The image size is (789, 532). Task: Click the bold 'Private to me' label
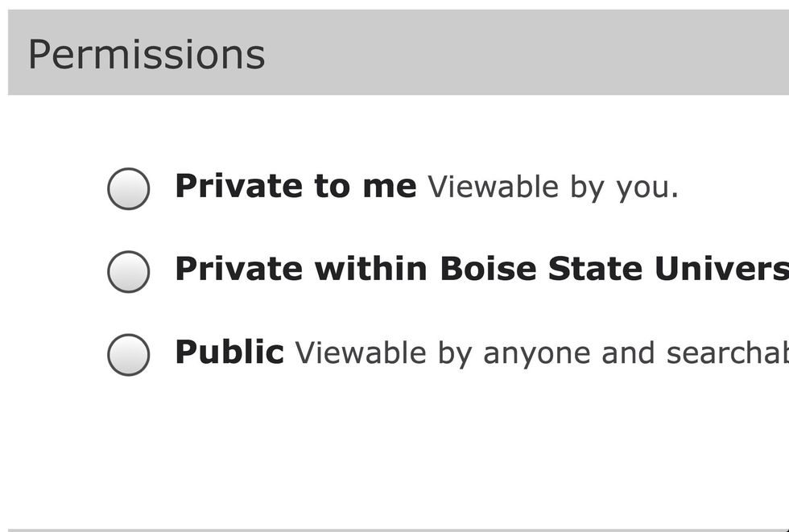pos(295,187)
